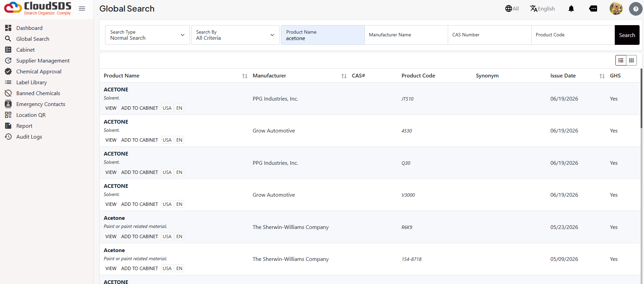Open the chat message icon

pos(593,8)
